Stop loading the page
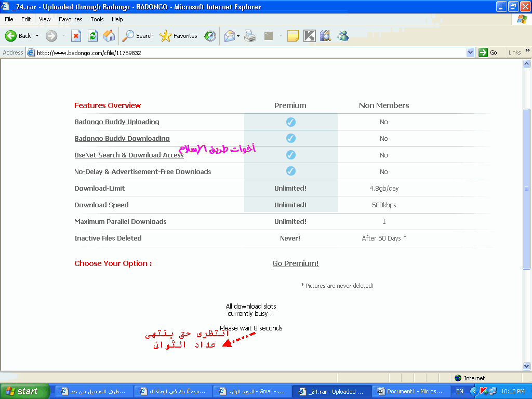Image resolution: width=532 pixels, height=399 pixels. (x=76, y=36)
